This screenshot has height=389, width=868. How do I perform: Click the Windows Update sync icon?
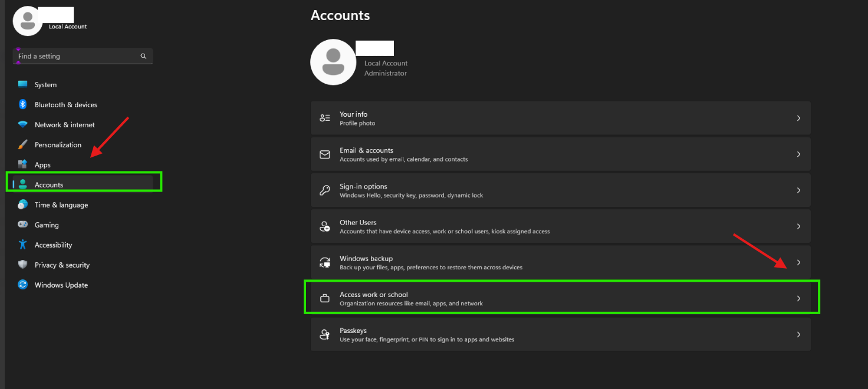(23, 285)
